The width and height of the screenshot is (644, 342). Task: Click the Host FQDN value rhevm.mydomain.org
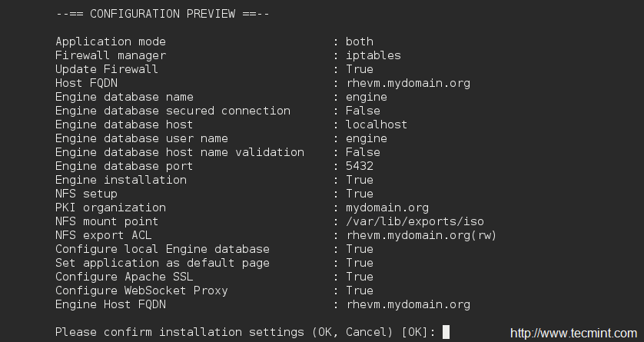pyautogui.click(x=407, y=83)
